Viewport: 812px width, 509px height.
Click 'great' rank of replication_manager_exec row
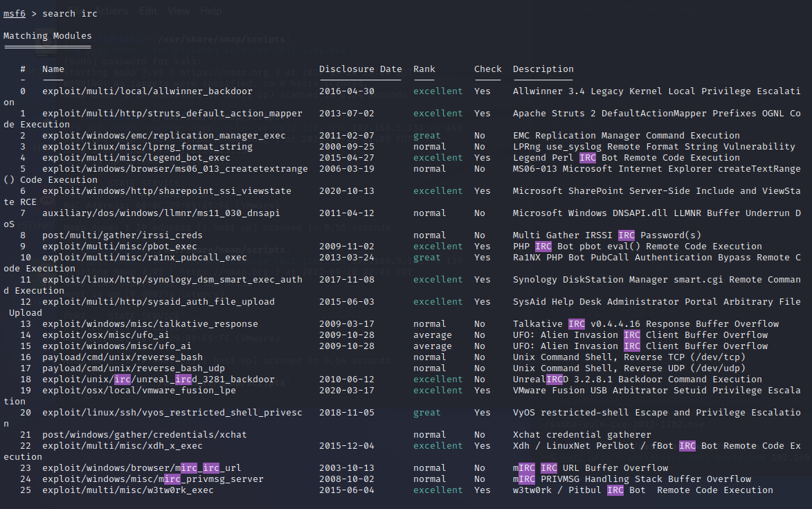point(426,136)
